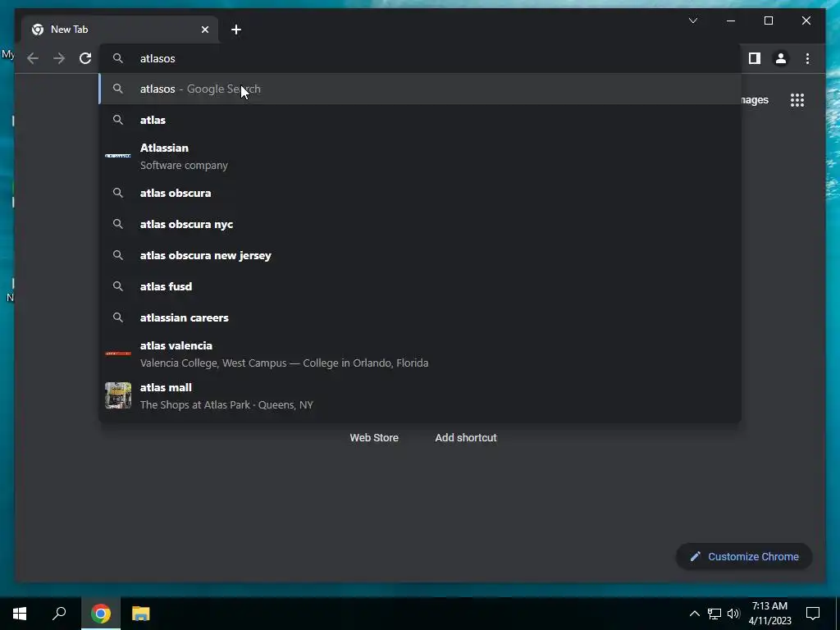Click the address bar containing atlasos
Screen dimensions: 840x630
(x=420, y=58)
